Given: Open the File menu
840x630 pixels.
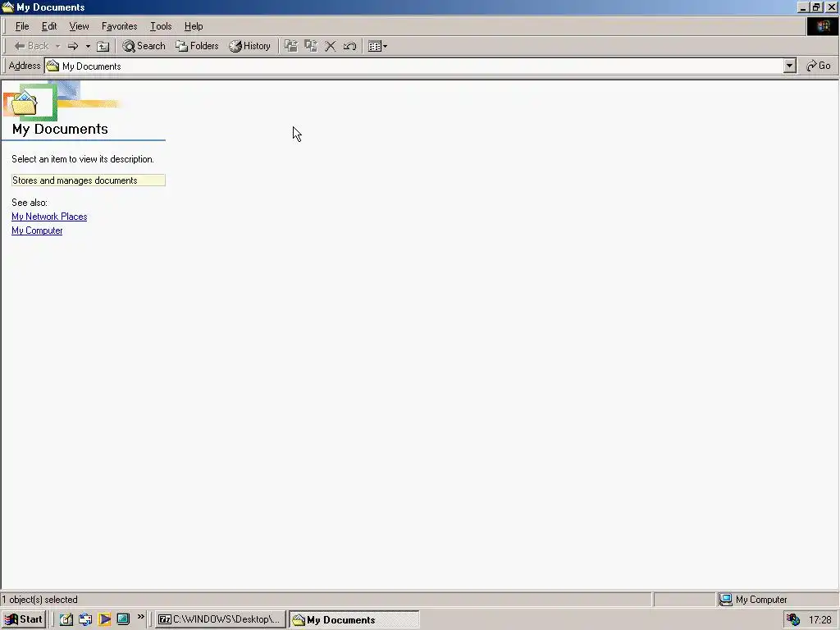Looking at the screenshot, I should [x=22, y=26].
